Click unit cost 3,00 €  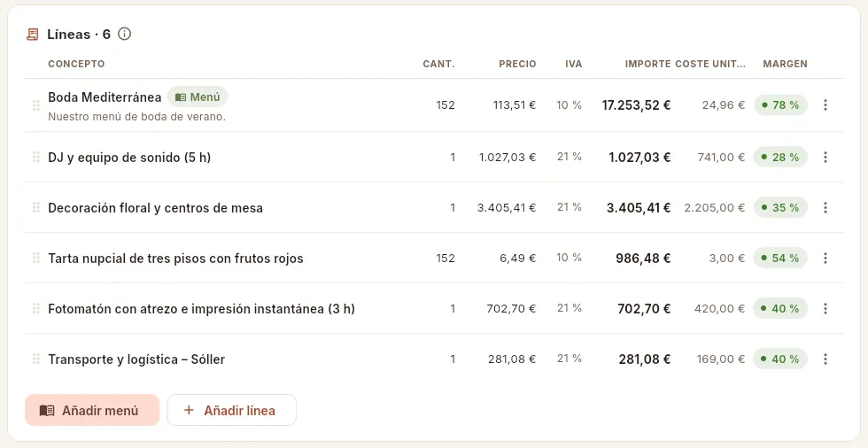[727, 258]
